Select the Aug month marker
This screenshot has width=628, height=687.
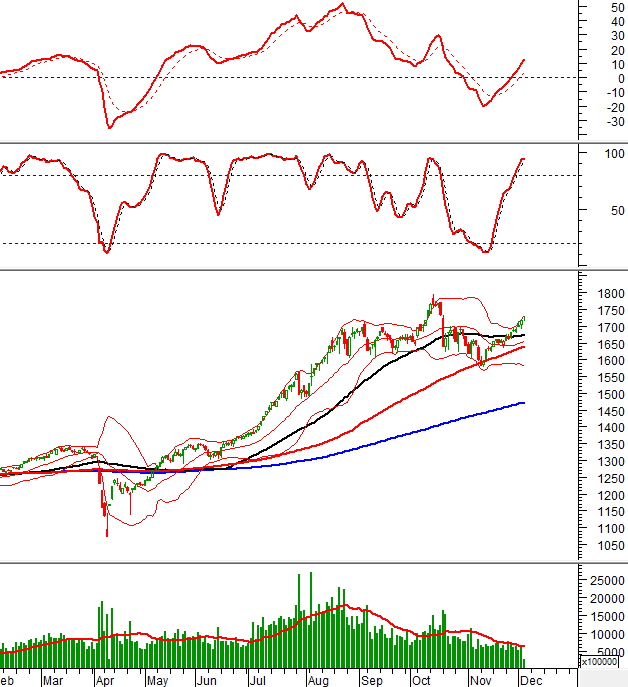pyautogui.click(x=318, y=679)
